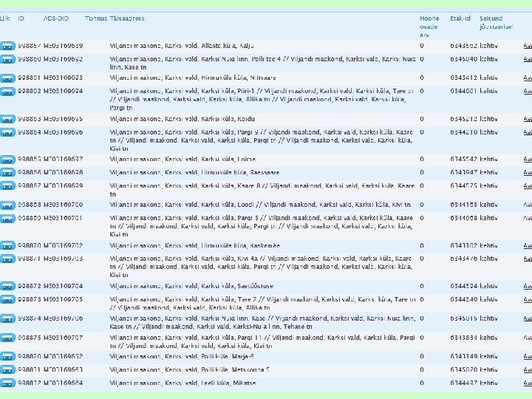Click the building icon in the Polli küla, Marja-5 row
Screen dimensions: 532x399
point(7,357)
